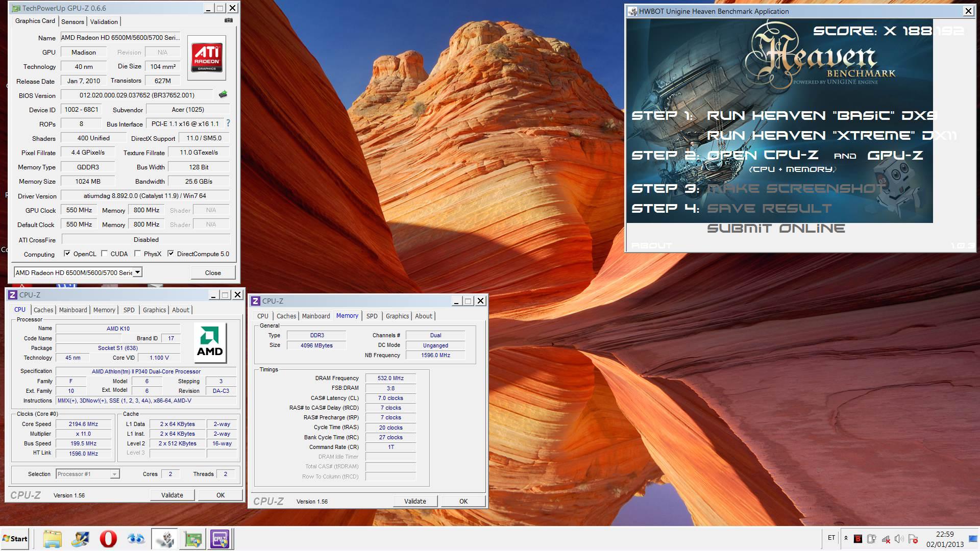The height and width of the screenshot is (551, 980).
Task: Click the AMD logo in CPU-Z
Action: click(x=210, y=343)
